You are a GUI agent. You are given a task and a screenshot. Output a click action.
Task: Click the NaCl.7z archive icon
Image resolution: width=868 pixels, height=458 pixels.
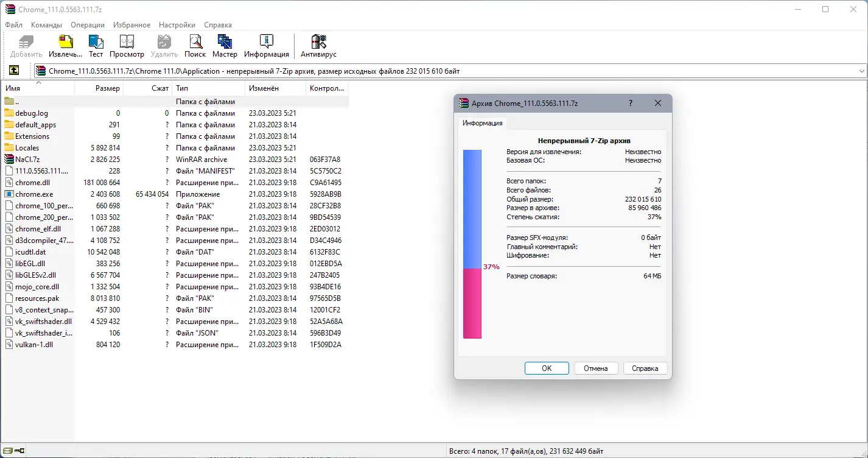(9, 159)
